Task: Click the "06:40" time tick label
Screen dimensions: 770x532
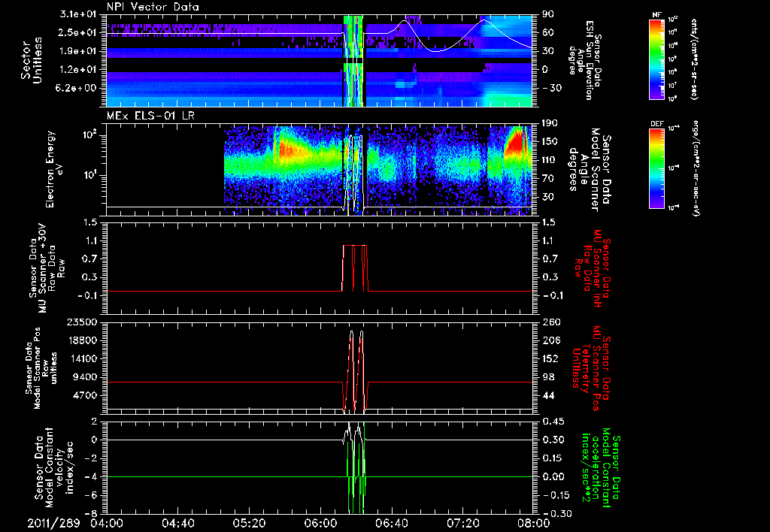Action: (x=391, y=523)
